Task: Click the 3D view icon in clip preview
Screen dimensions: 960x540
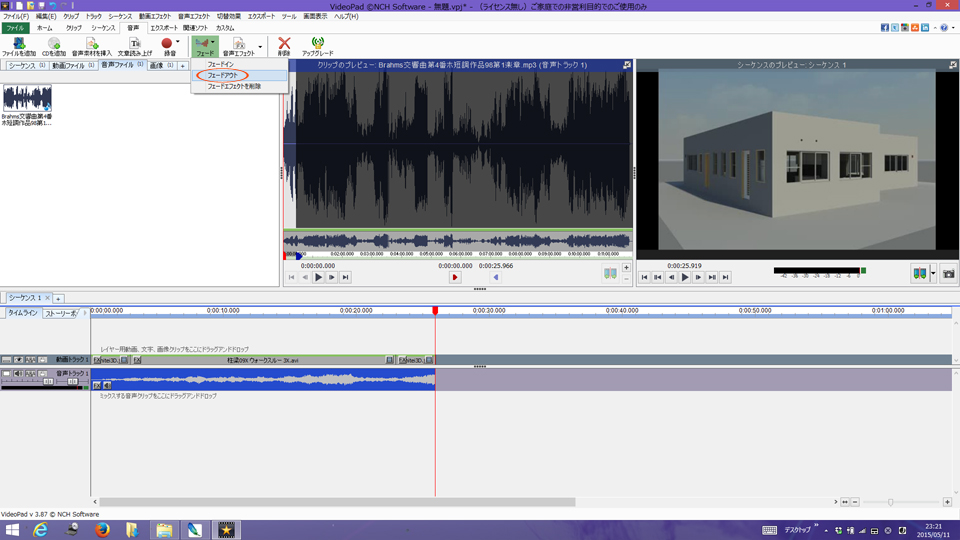Action: 610,274
